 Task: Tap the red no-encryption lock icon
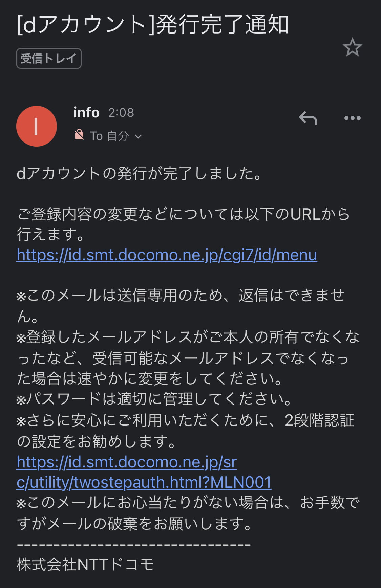(x=79, y=135)
